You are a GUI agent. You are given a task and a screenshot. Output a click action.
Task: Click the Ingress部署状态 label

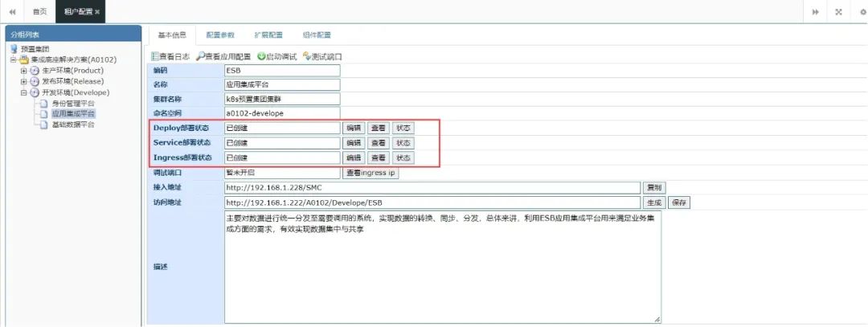point(182,157)
